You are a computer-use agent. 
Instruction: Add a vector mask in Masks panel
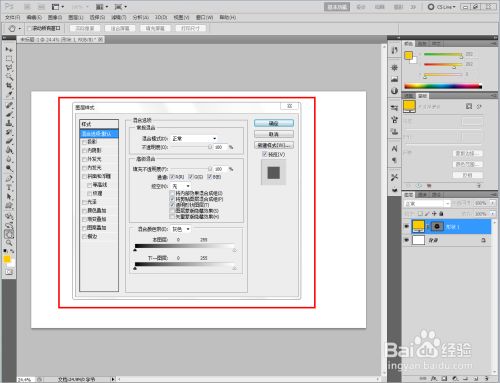click(x=479, y=106)
